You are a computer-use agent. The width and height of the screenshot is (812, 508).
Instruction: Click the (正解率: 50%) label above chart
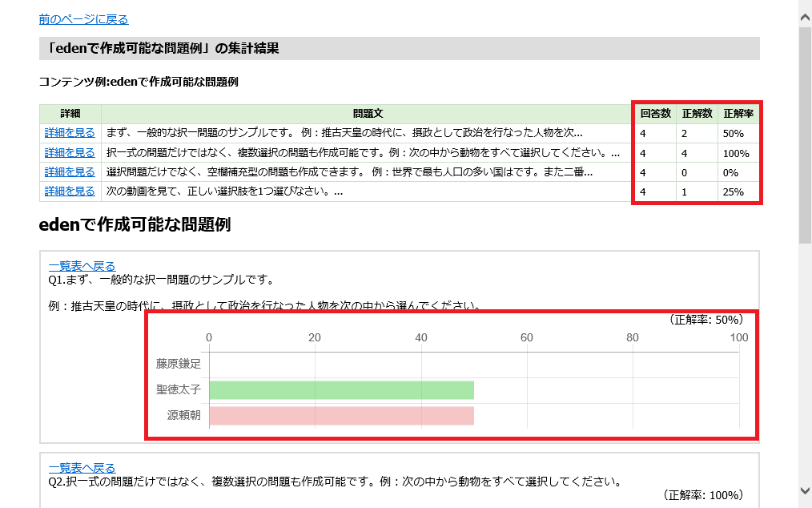pos(706,320)
